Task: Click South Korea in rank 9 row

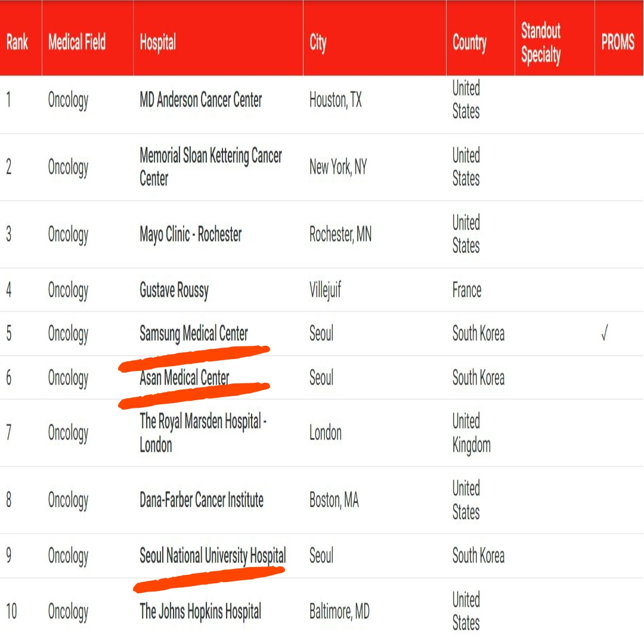Action: point(478,556)
